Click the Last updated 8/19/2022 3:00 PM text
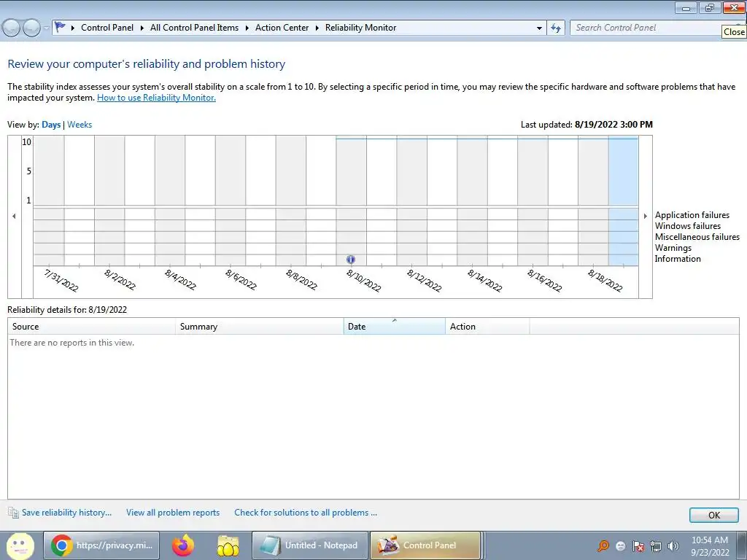 [x=587, y=125]
